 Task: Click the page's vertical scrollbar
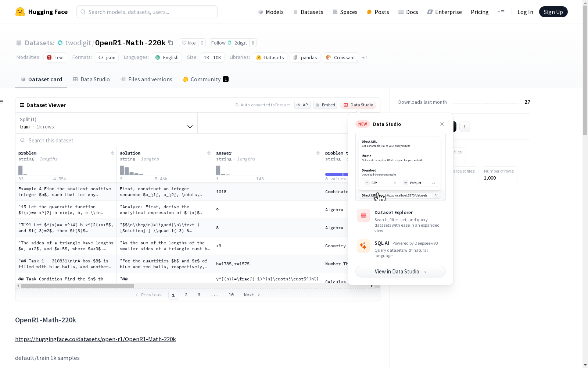(585, 70)
